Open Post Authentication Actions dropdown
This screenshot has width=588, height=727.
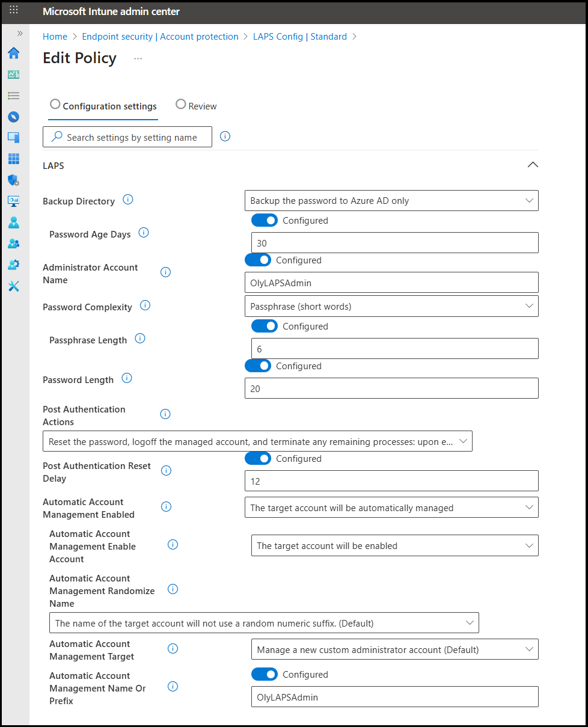click(257, 441)
